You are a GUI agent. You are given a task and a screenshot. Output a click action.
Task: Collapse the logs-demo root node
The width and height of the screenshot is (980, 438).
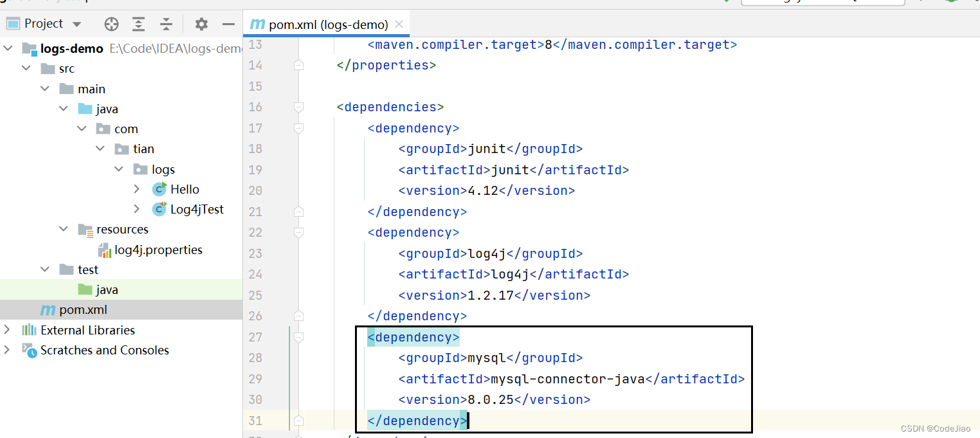coord(7,48)
